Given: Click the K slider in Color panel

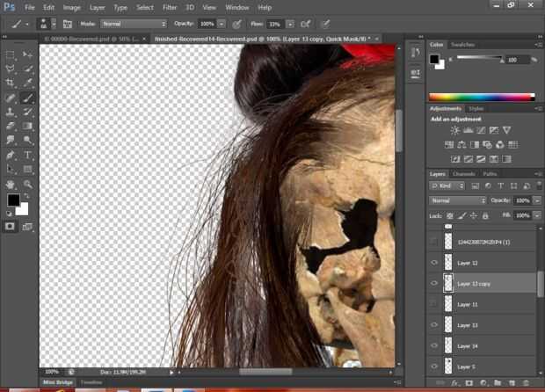Looking at the screenshot, I should [479, 58].
